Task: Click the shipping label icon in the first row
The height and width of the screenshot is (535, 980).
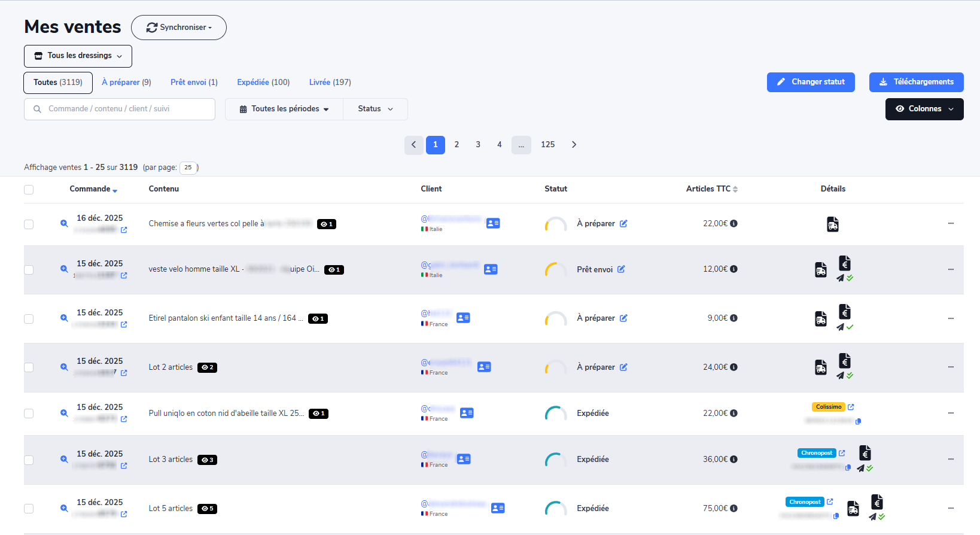Action: 832,224
